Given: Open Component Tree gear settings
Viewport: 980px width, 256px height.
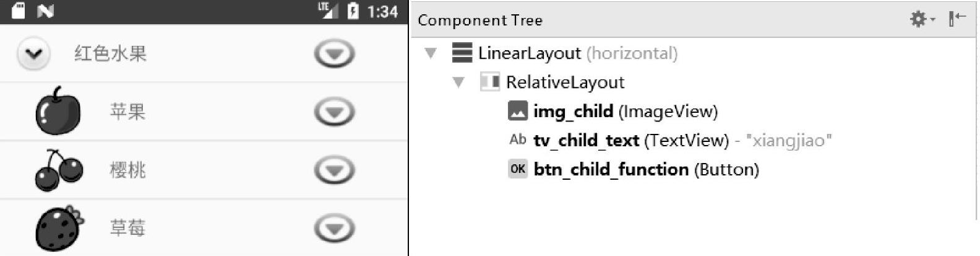Looking at the screenshot, I should point(921,19).
